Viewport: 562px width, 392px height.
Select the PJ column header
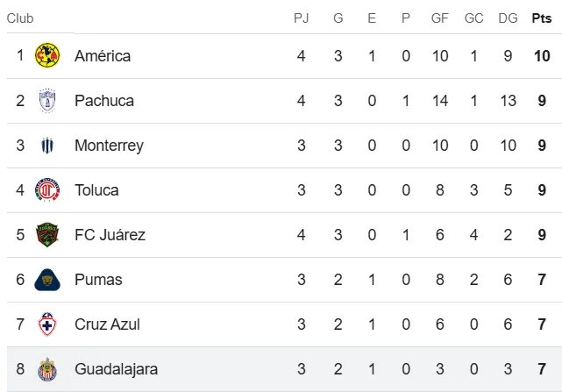[301, 18]
